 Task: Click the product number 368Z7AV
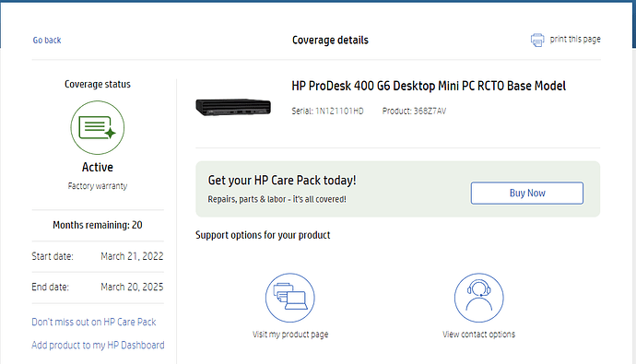point(430,112)
